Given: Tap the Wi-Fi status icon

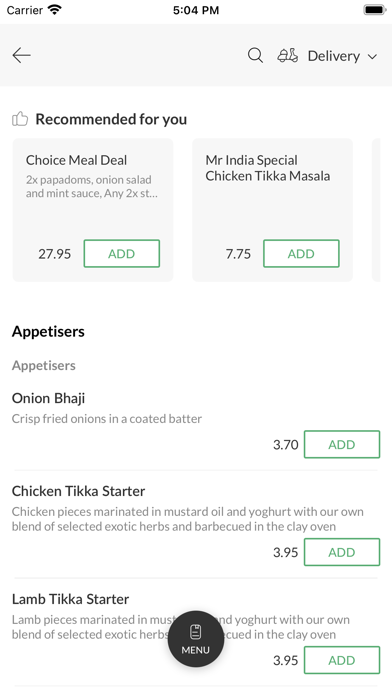Looking at the screenshot, I should point(55,10).
